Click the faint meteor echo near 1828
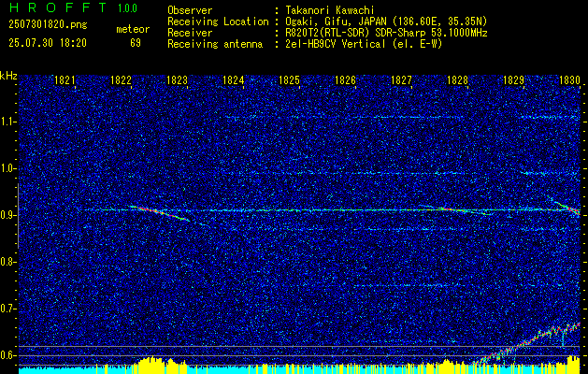 click(x=455, y=209)
